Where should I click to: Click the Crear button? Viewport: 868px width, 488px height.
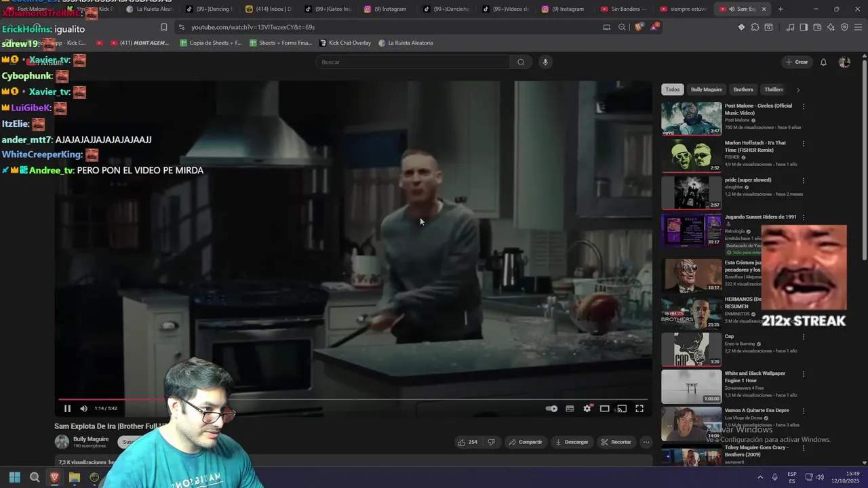click(797, 62)
